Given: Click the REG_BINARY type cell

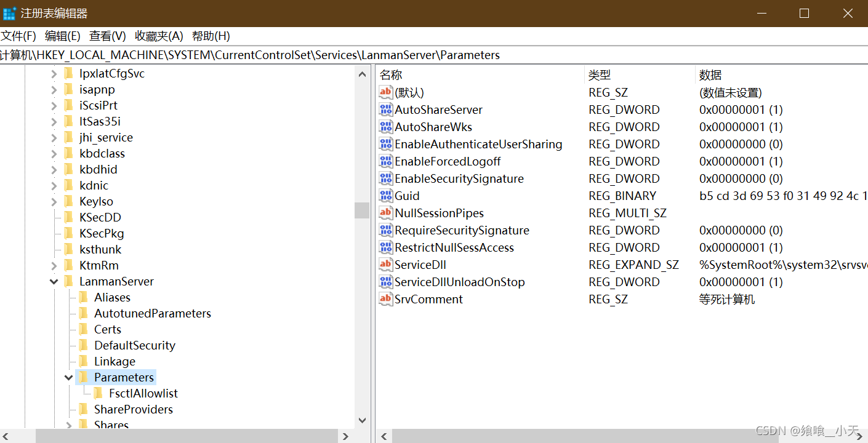Looking at the screenshot, I should [622, 196].
